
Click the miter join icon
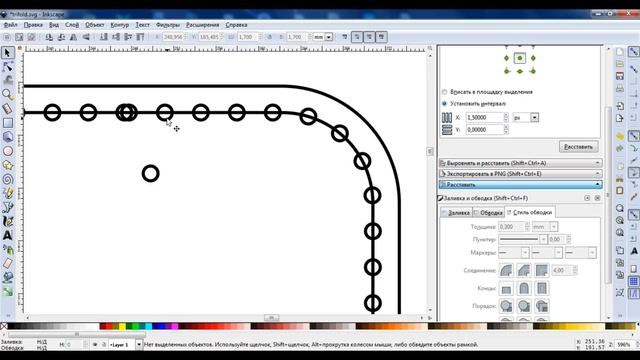(x=541, y=270)
